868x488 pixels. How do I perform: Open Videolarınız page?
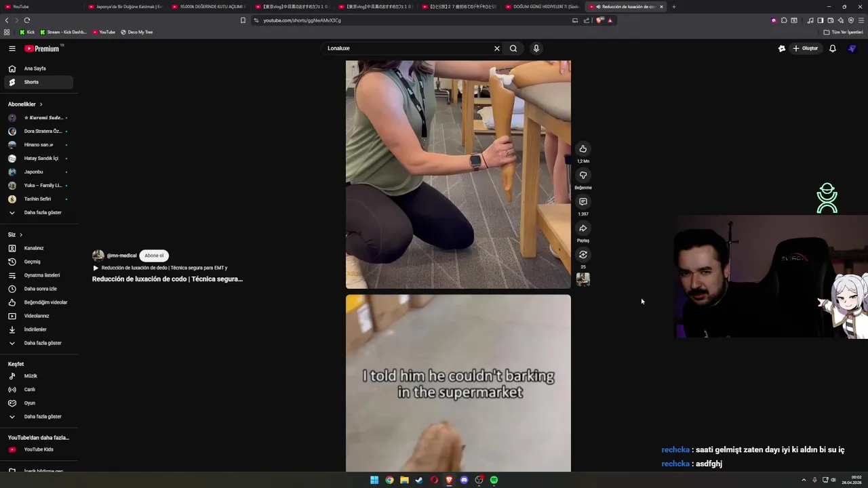(38, 316)
